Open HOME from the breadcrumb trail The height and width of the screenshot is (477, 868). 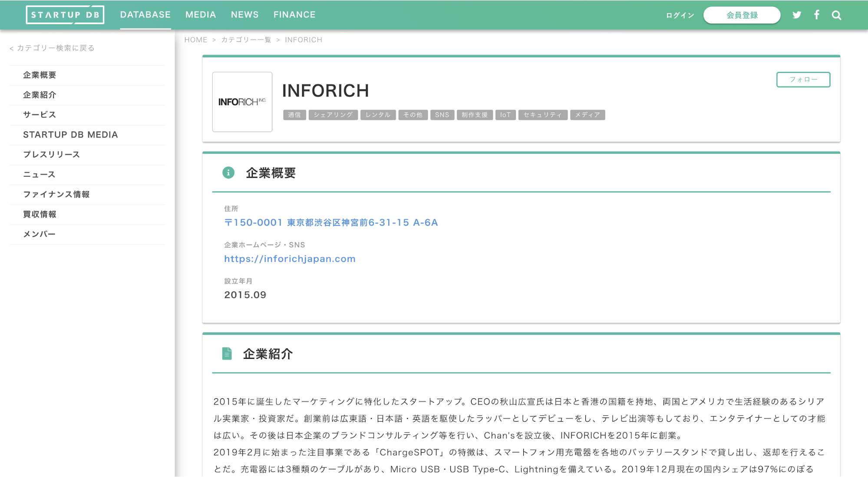pos(196,40)
